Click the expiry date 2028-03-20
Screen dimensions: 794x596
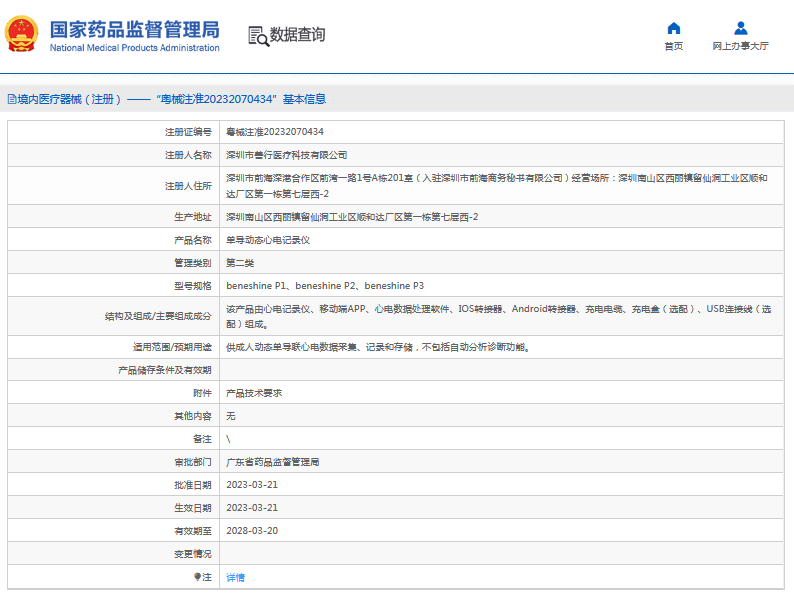pos(252,531)
